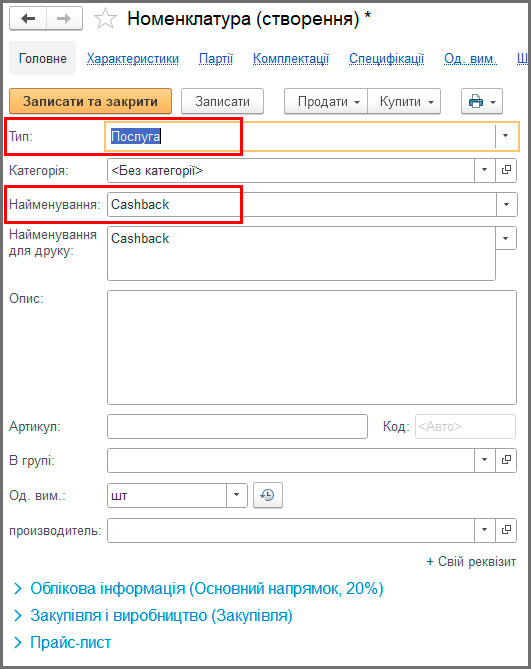Expand Облікова інформація section
The height and width of the screenshot is (669, 531).
(x=206, y=589)
